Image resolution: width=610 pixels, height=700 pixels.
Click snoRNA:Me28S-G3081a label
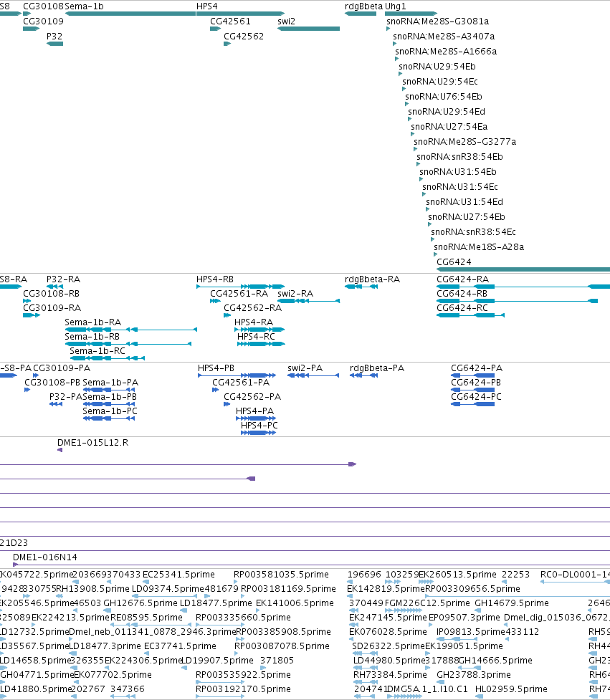438,21
